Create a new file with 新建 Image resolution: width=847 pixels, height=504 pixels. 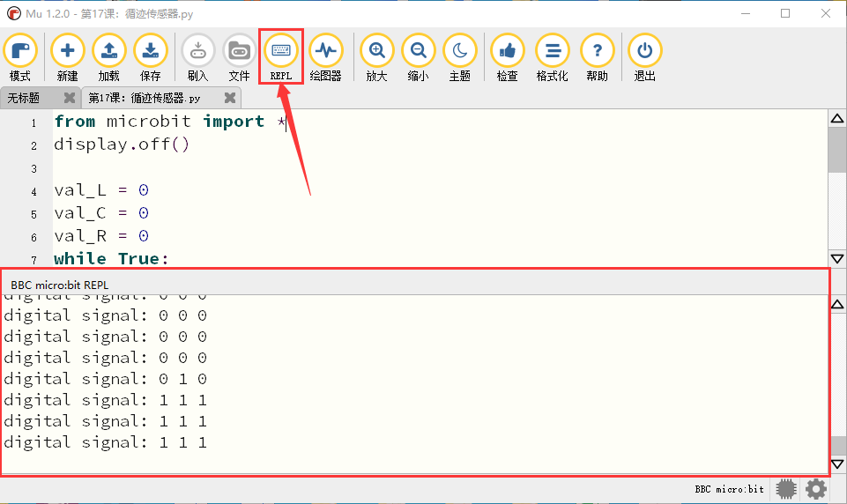click(x=68, y=57)
